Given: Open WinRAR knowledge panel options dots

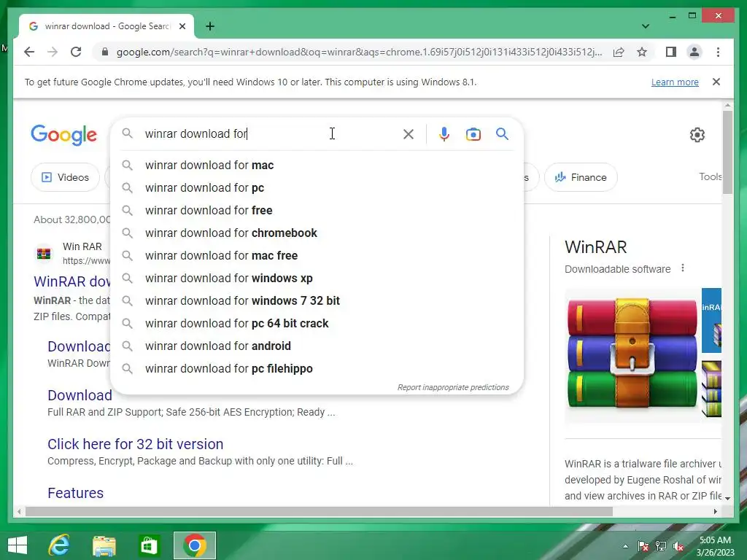Looking at the screenshot, I should [683, 268].
